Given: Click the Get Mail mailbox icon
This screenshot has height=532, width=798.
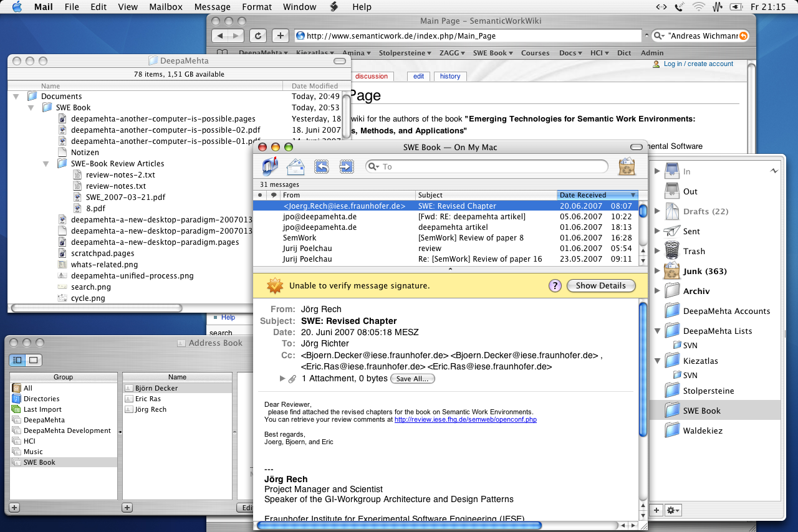Looking at the screenshot, I should 270,166.
